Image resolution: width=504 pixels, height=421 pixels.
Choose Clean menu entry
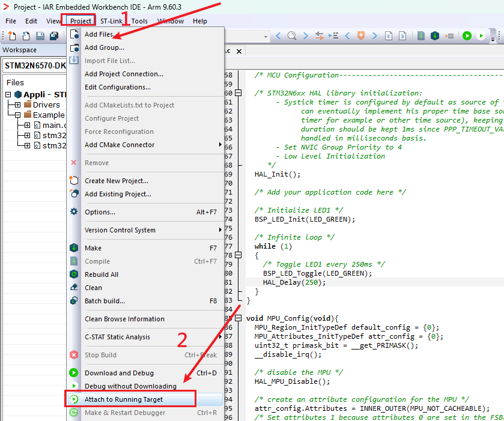point(145,288)
